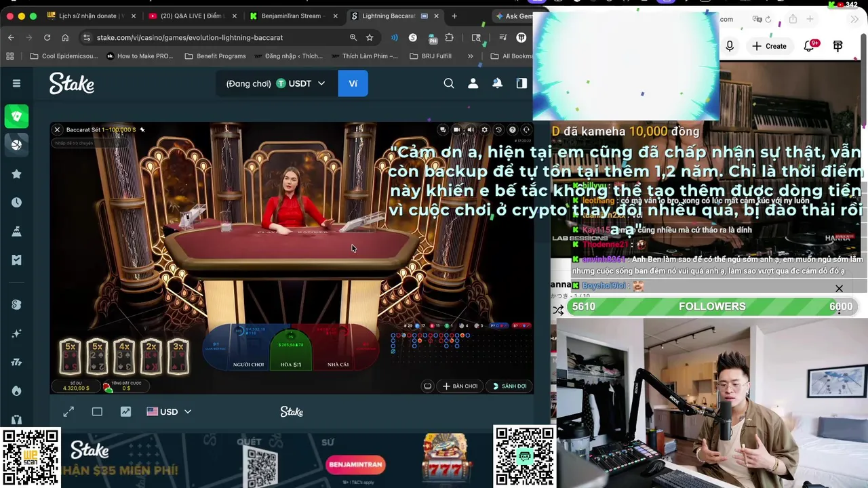Close the Baccarat game with X
This screenshot has width=868, height=488.
tap(57, 129)
